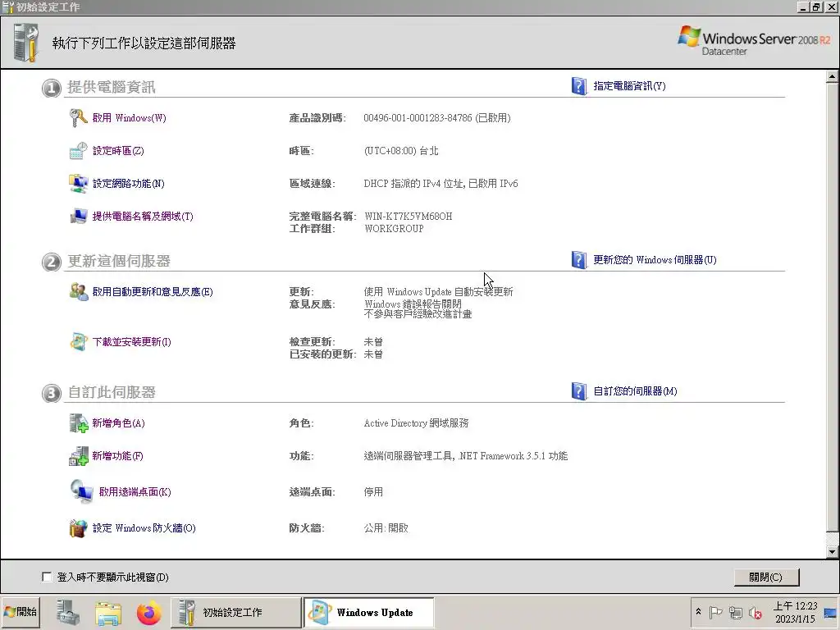Click the scrollbar up arrow
840x630 pixels.
coord(832,76)
